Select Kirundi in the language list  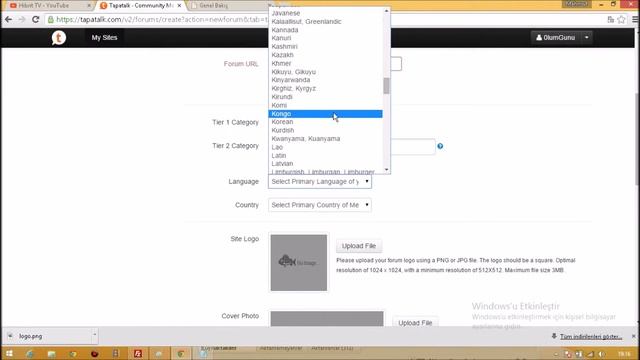click(x=325, y=97)
